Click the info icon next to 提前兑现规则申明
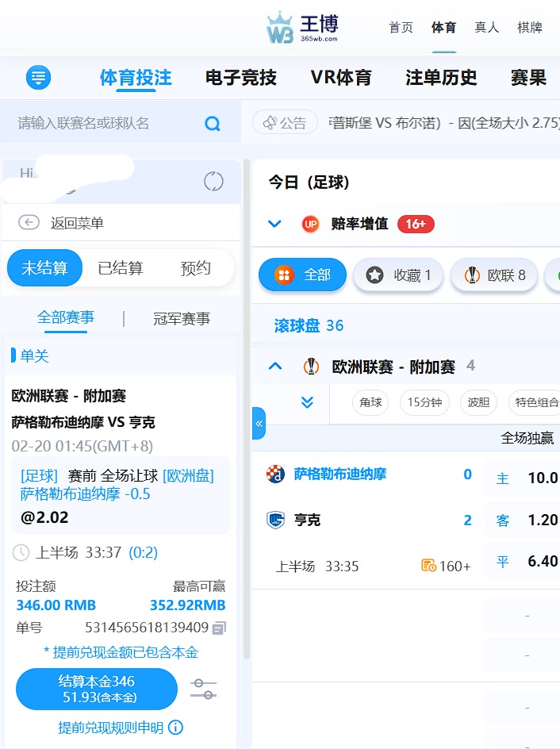The height and width of the screenshot is (749, 560). click(x=176, y=728)
